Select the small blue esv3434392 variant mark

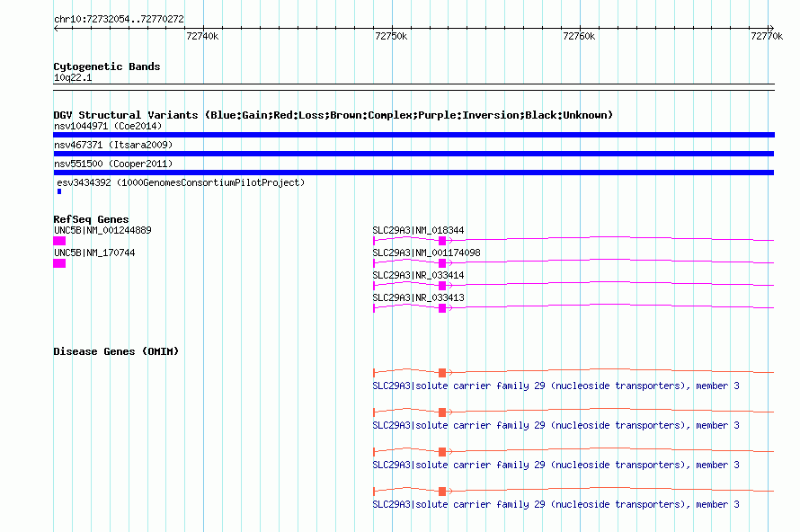pos(59,191)
